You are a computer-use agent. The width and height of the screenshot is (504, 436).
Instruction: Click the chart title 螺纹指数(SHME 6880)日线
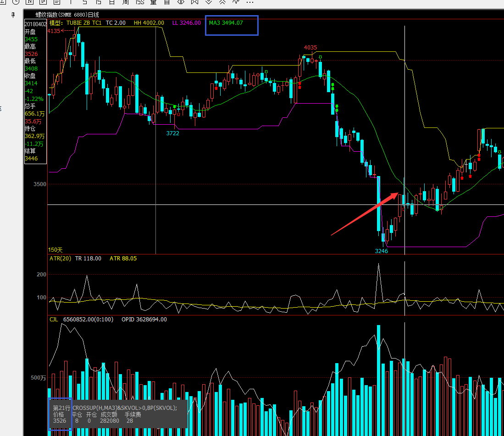[67, 15]
